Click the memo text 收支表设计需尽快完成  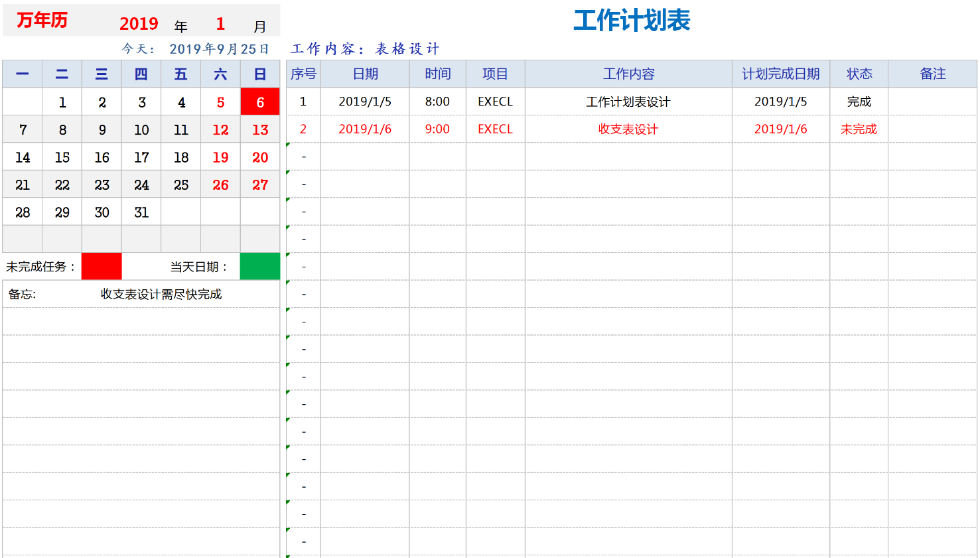(x=161, y=294)
